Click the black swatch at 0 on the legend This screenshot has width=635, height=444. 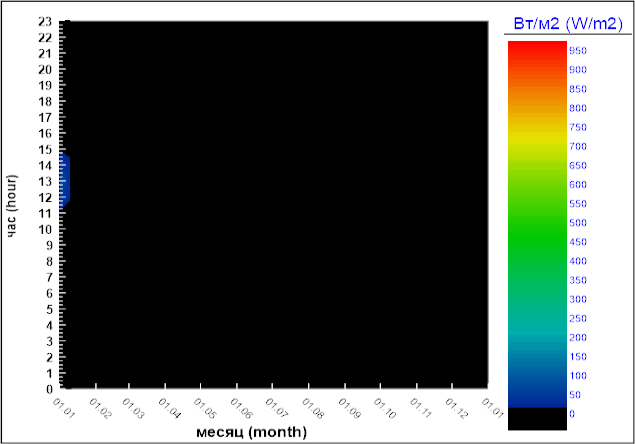(x=537, y=418)
